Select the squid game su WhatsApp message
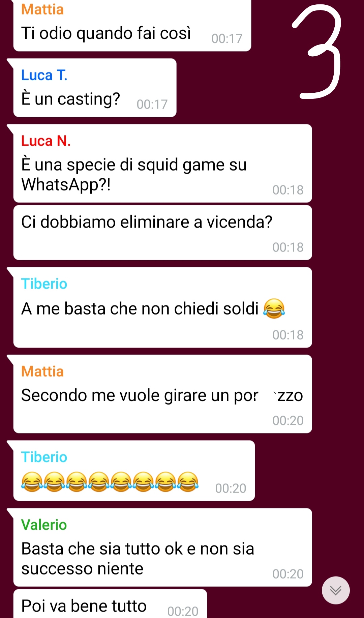This screenshot has width=364, height=618. (x=162, y=164)
